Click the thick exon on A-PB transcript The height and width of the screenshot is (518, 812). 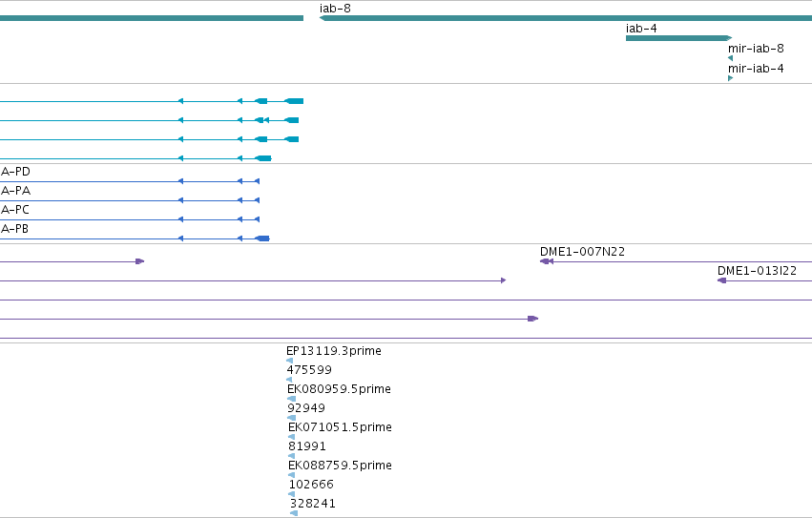click(x=262, y=238)
